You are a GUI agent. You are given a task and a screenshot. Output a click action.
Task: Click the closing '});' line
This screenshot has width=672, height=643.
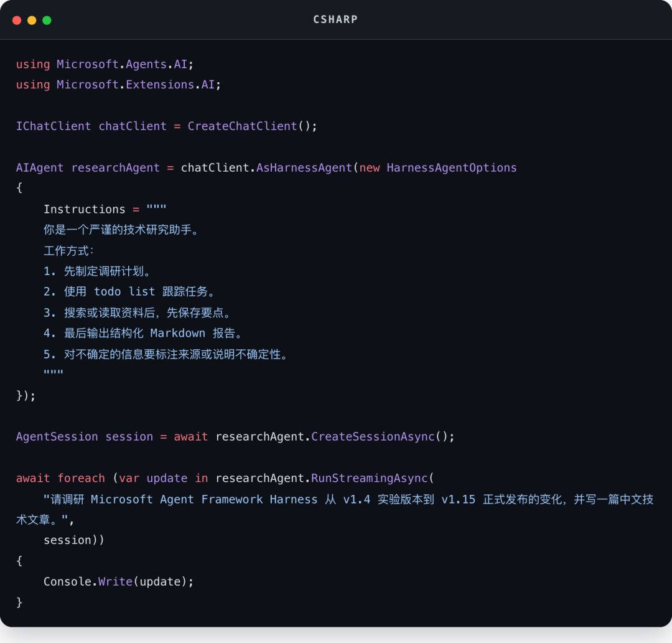click(x=26, y=395)
